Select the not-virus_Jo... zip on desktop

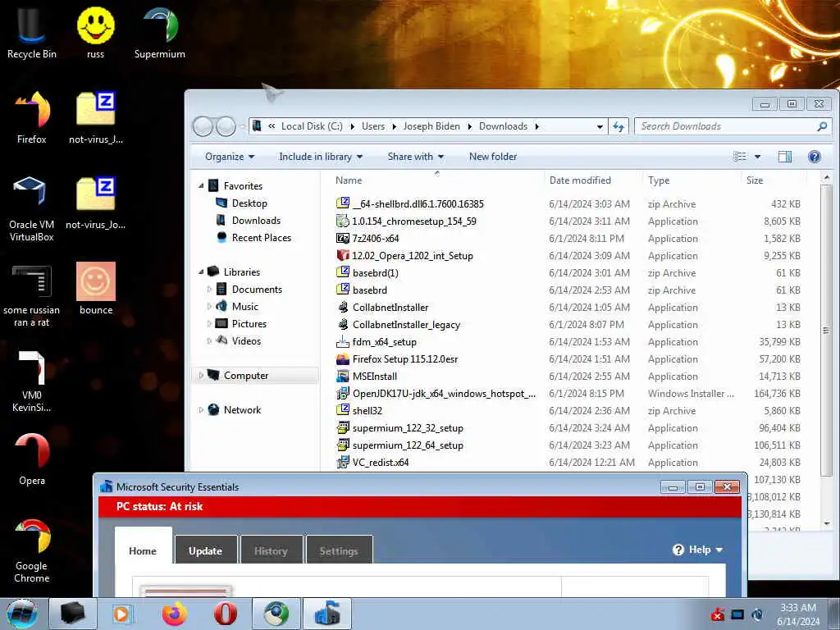click(x=96, y=203)
